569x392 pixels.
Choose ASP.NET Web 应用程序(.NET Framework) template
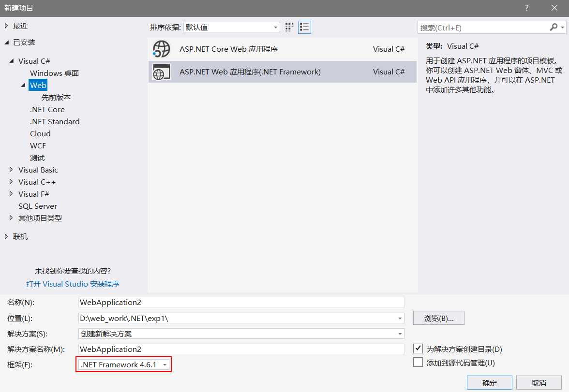point(283,72)
